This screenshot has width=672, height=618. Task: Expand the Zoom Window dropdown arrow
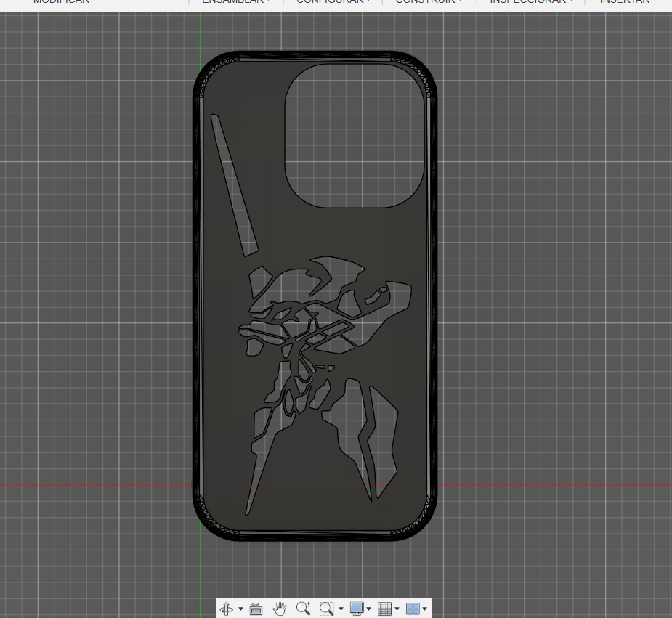point(341,609)
